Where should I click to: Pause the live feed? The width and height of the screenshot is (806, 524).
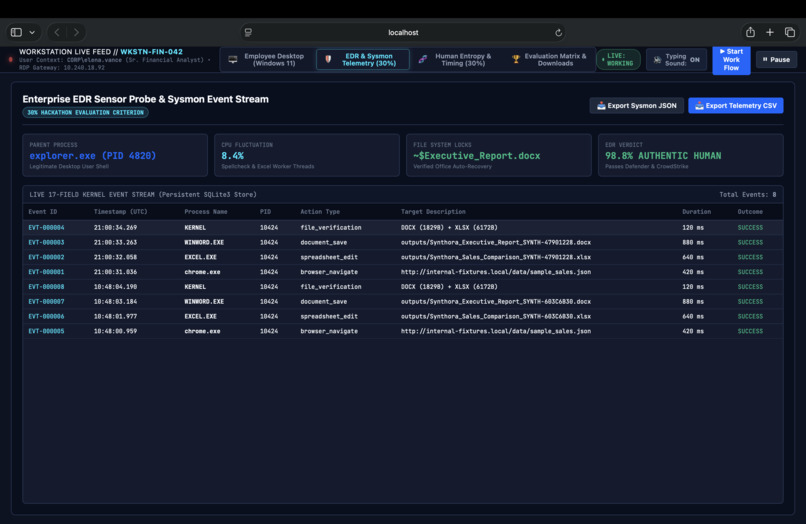point(776,60)
